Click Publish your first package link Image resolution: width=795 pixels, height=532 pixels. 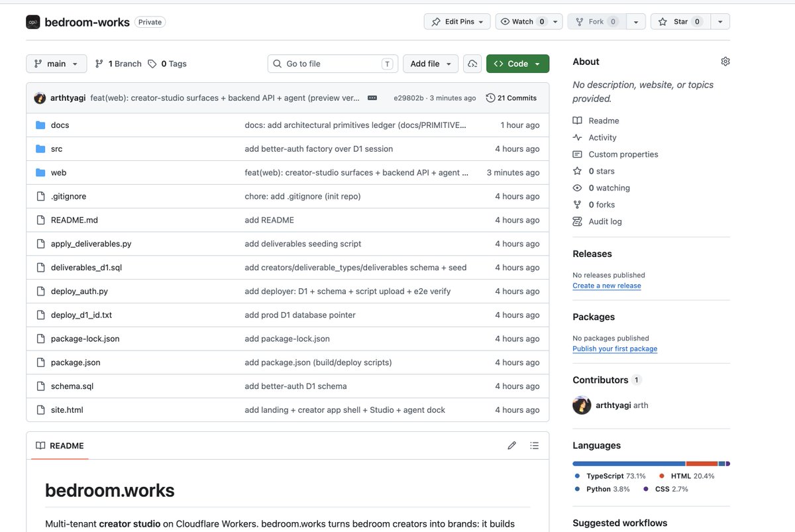point(615,348)
